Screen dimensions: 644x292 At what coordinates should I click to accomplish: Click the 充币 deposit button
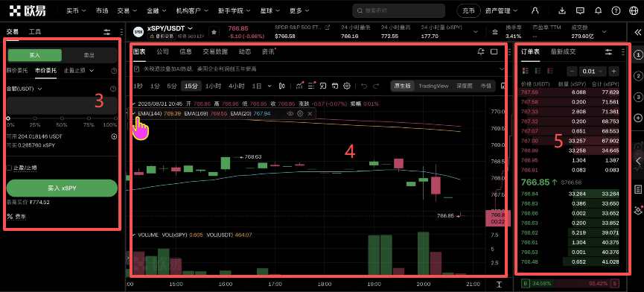468,11
